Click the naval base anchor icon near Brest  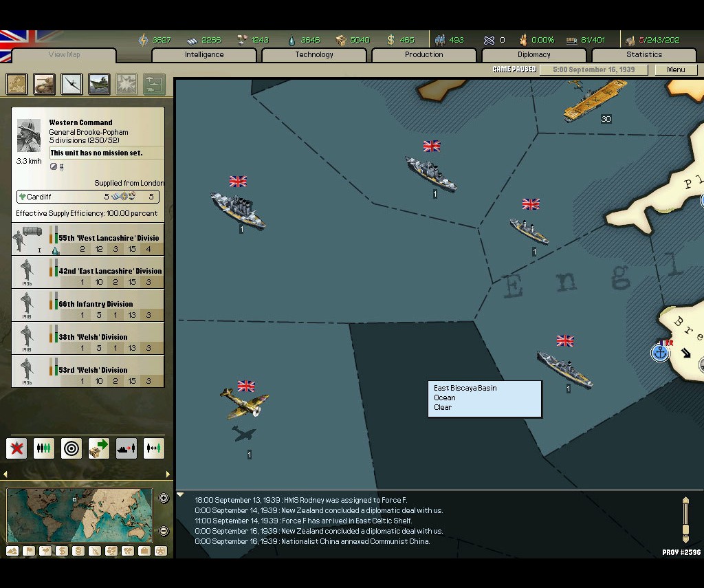[661, 353]
